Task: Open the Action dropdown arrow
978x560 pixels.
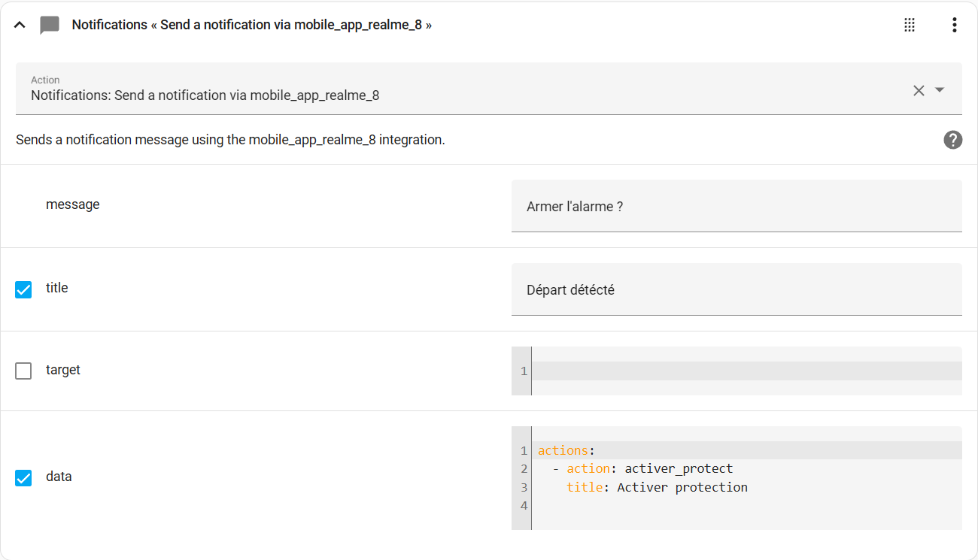Action: pyautogui.click(x=940, y=89)
